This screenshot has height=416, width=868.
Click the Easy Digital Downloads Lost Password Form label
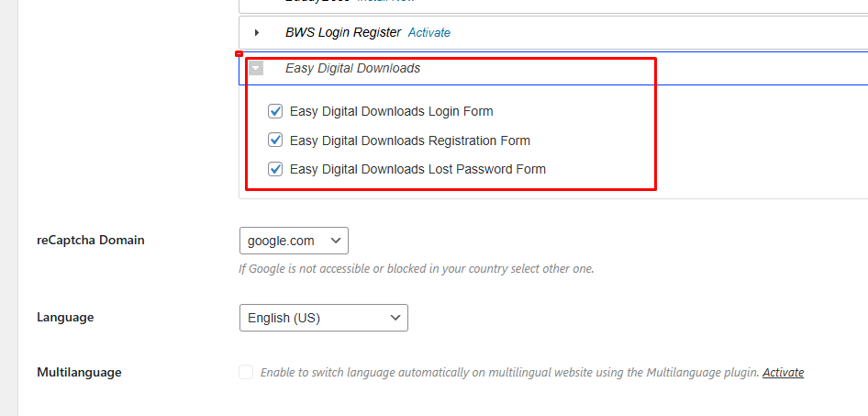(x=417, y=169)
